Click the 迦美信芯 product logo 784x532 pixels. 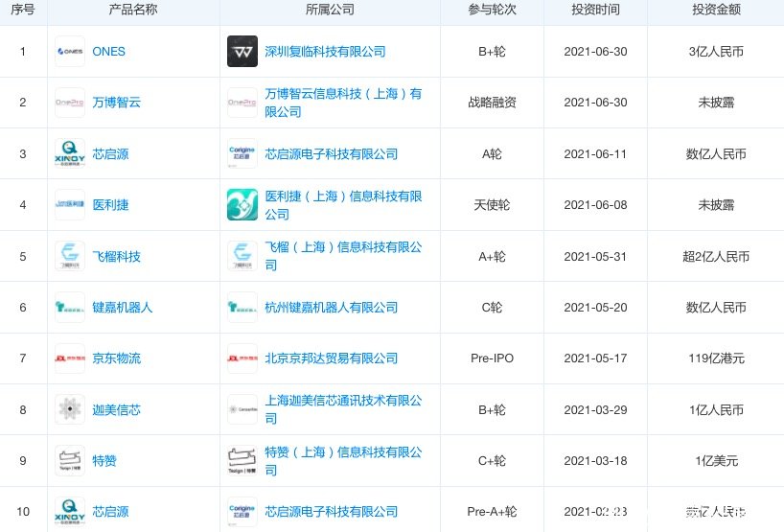pyautogui.click(x=70, y=409)
